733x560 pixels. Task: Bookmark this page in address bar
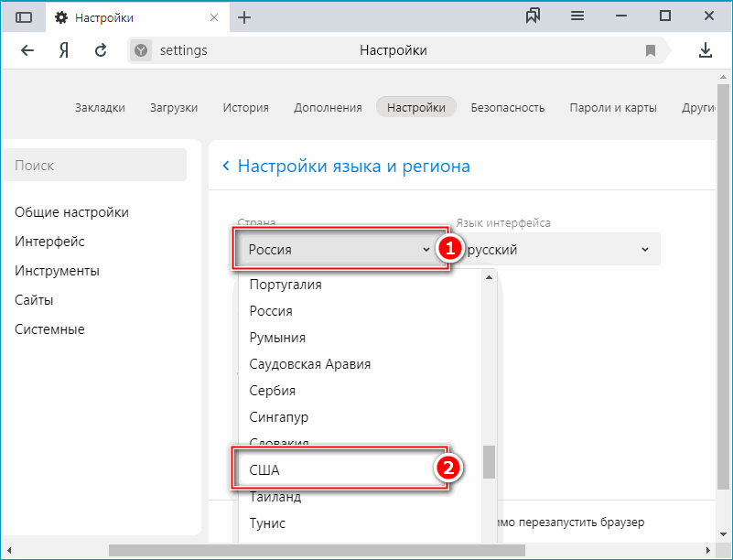(651, 50)
